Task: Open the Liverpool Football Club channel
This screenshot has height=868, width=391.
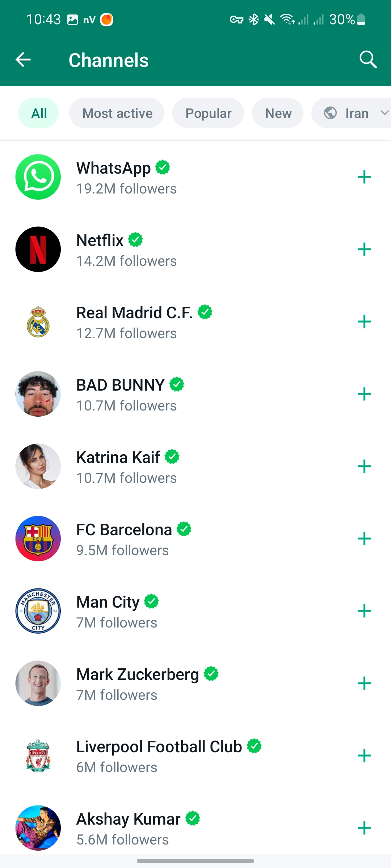Action: point(159,747)
